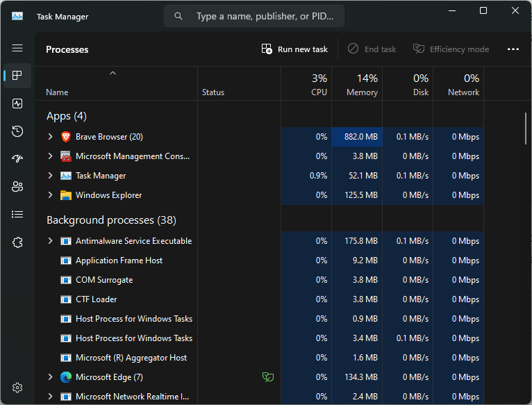The height and width of the screenshot is (405, 532).
Task: Open Task Manager settings gear
Action: (17, 388)
